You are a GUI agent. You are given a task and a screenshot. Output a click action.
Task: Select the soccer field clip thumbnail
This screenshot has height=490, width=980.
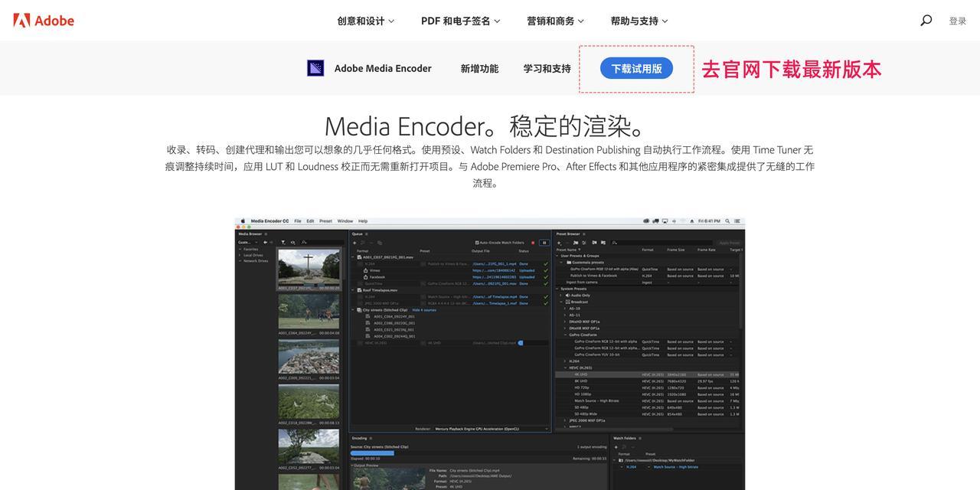tap(309, 312)
